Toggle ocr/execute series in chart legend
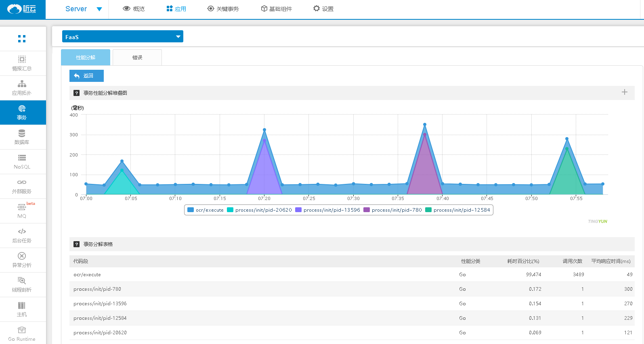This screenshot has width=644, height=344. pos(206,210)
